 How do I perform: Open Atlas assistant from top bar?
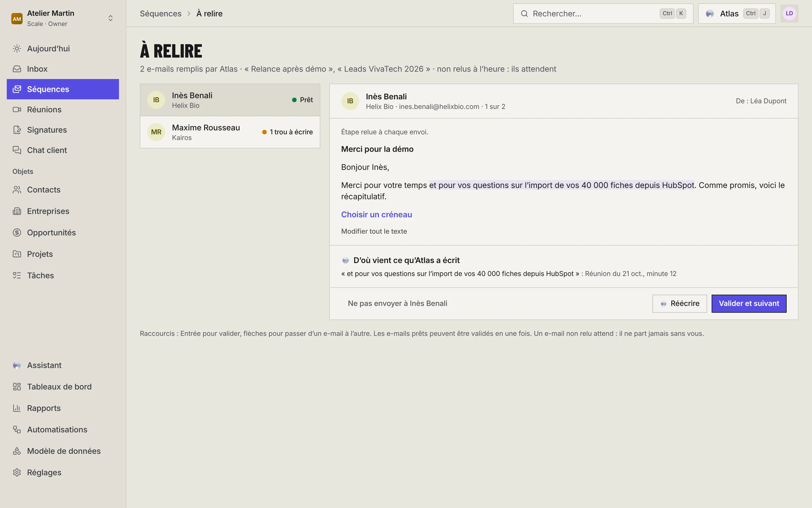pos(737,14)
